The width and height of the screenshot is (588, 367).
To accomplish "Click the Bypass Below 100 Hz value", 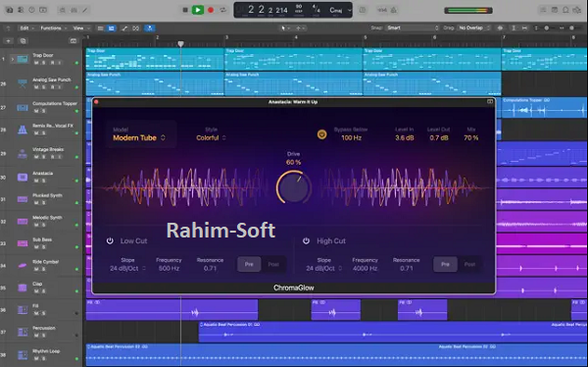I will pyautogui.click(x=351, y=137).
